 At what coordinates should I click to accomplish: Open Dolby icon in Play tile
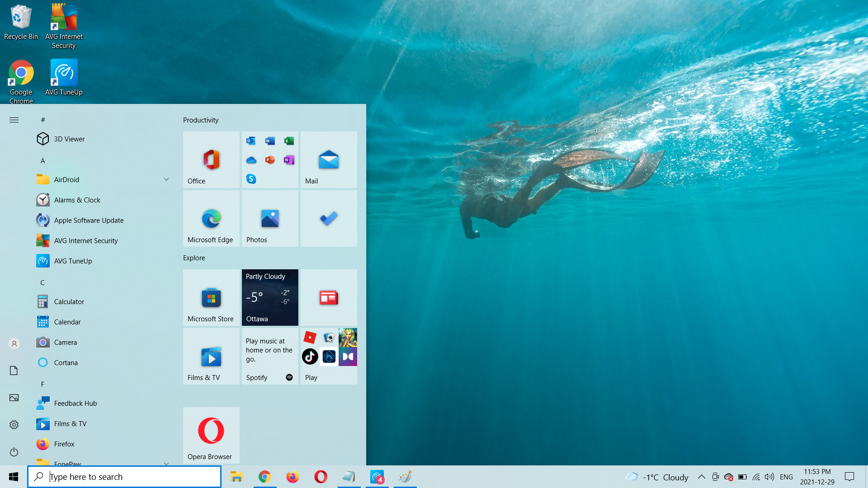coord(348,357)
